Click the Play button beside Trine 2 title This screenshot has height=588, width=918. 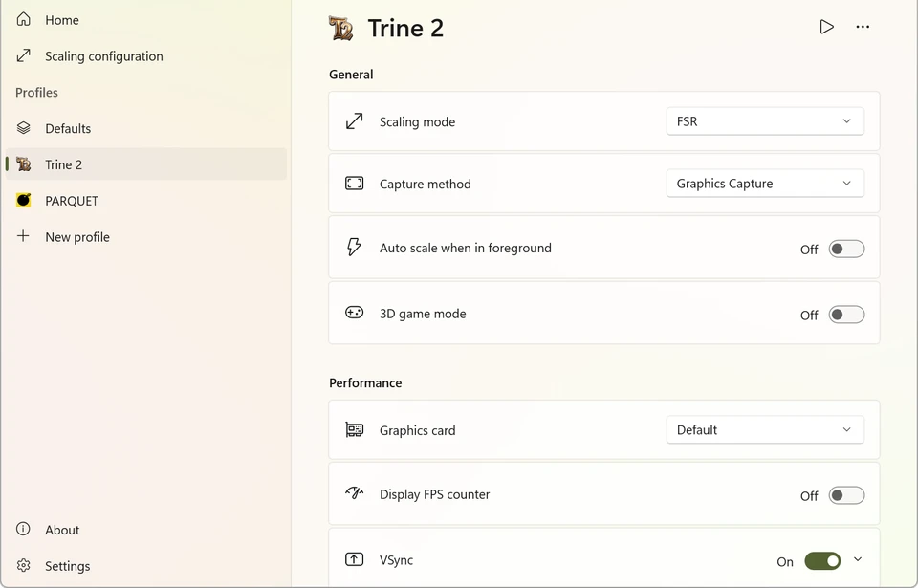click(826, 27)
